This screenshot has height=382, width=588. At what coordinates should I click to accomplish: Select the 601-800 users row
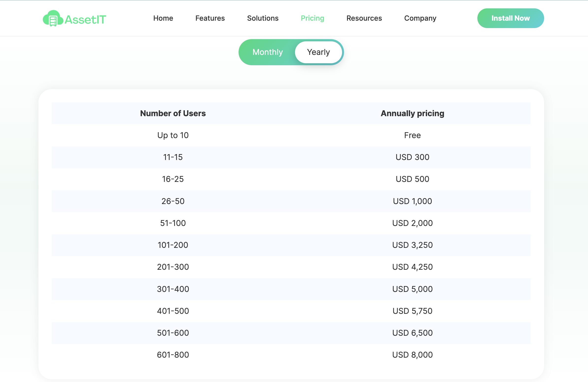tap(173, 355)
